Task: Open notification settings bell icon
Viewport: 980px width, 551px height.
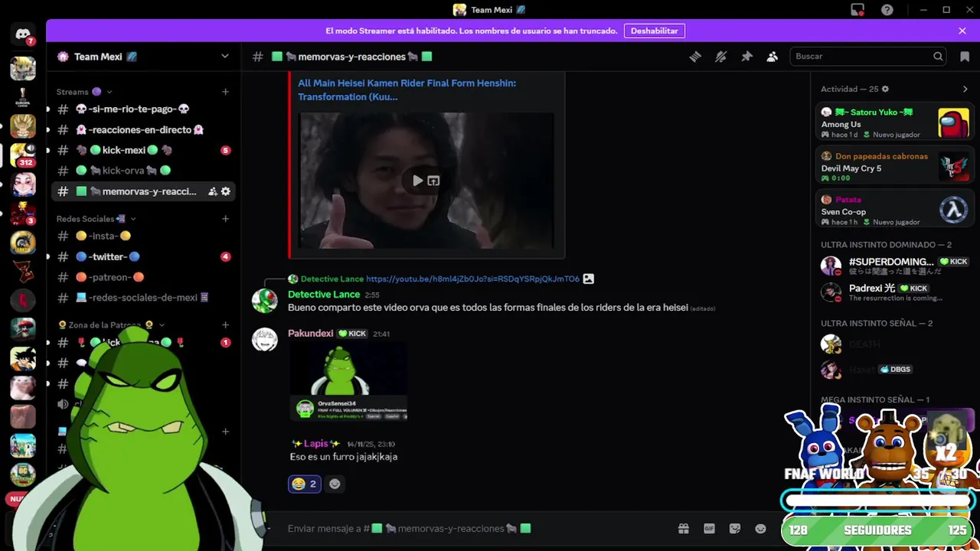Action: pos(721,57)
